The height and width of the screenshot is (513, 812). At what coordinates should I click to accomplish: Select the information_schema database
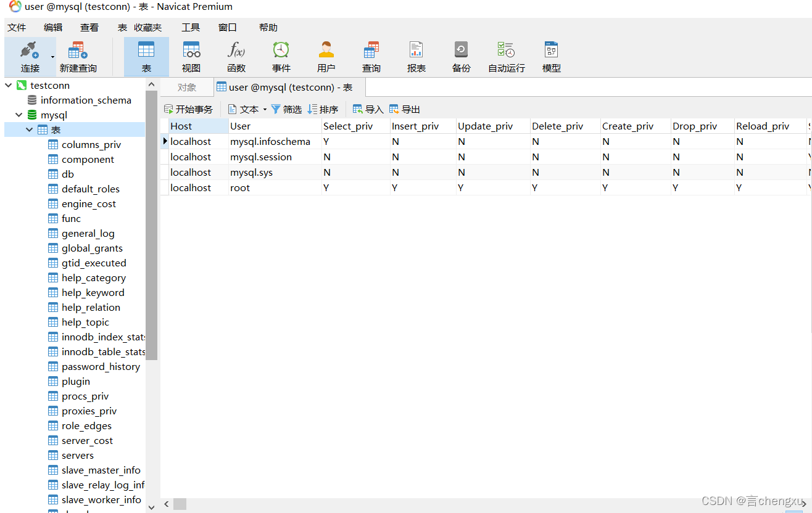86,100
